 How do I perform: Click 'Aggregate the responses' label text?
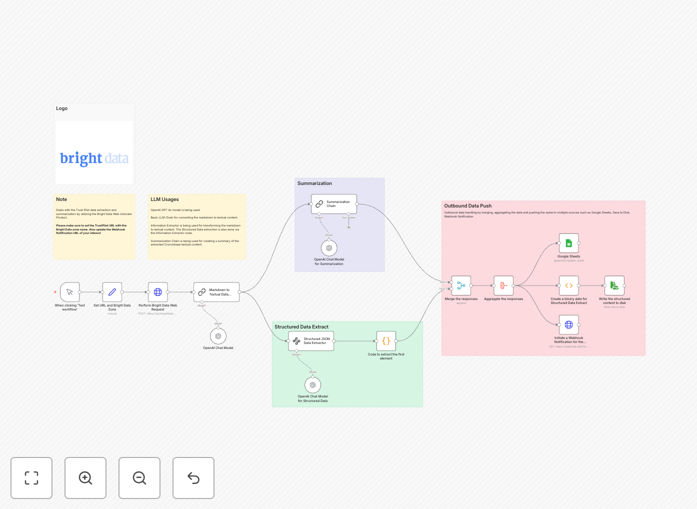tap(503, 299)
